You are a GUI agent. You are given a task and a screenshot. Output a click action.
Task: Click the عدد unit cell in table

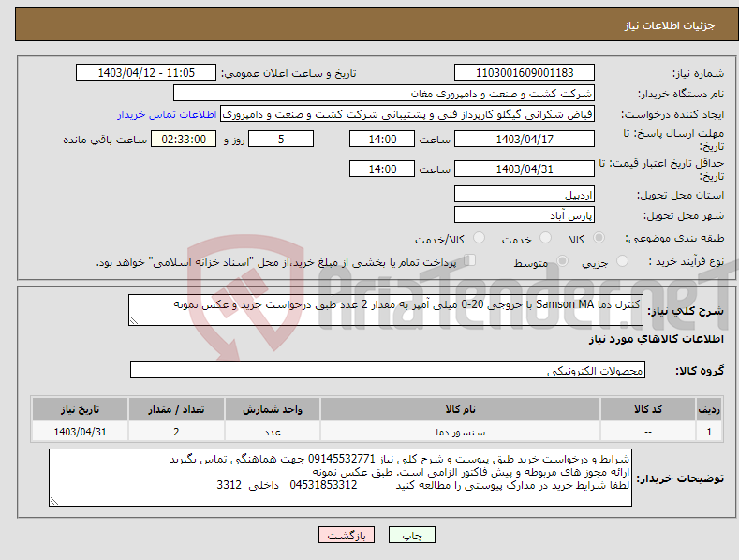[x=273, y=432]
